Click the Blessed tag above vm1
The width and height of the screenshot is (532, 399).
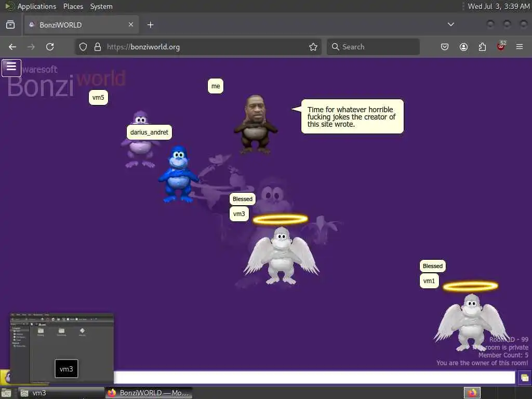[433, 266]
